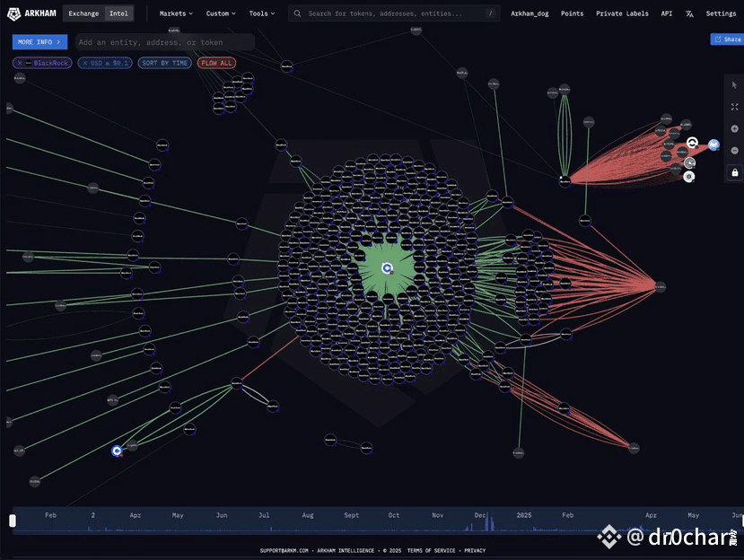Image resolution: width=744 pixels, height=560 pixels.
Task: Select the node at the red fan origin near top right
Action: [x=565, y=180]
